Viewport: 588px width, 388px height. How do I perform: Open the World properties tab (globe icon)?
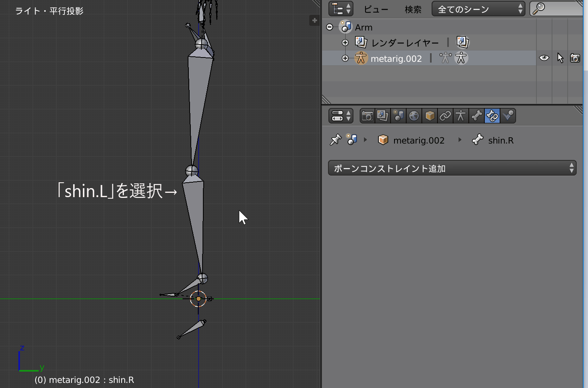click(414, 116)
